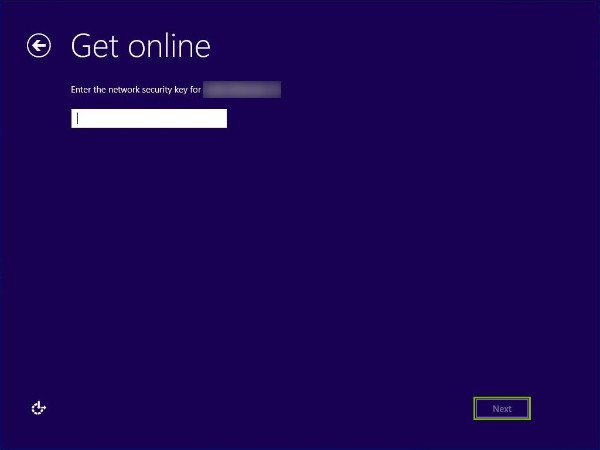600x450 pixels.
Task: Go back using the circled arrow
Action: [39, 46]
